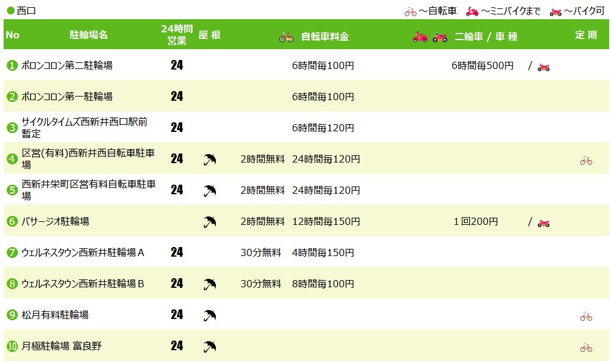The height and width of the screenshot is (364, 611).
Task: Click the bicycle pass icon for 松月有料駐輪場
Action: 586,316
